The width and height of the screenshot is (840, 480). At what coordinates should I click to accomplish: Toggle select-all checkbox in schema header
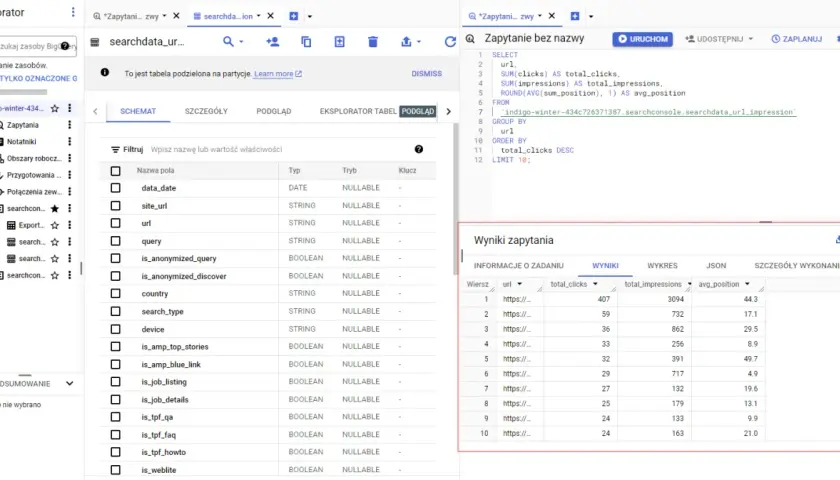[115, 171]
